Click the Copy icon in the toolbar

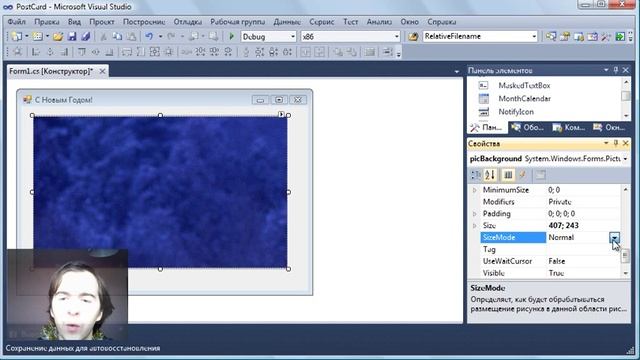pyautogui.click(x=117, y=37)
